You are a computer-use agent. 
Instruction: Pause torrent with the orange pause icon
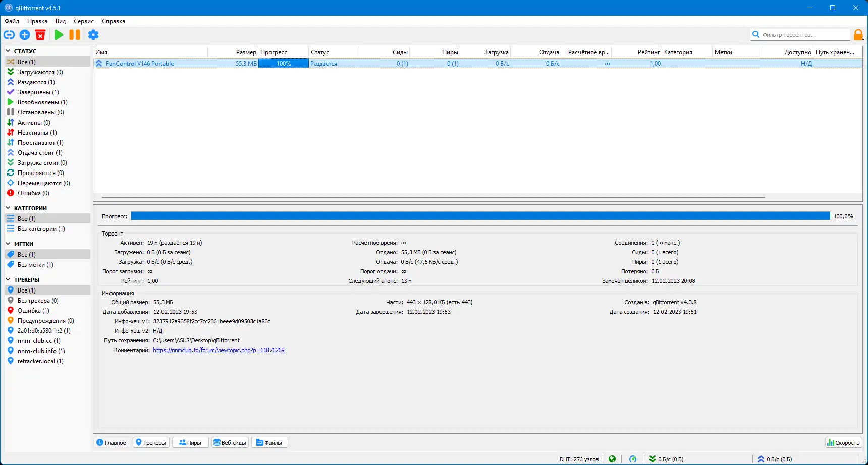[x=75, y=35]
